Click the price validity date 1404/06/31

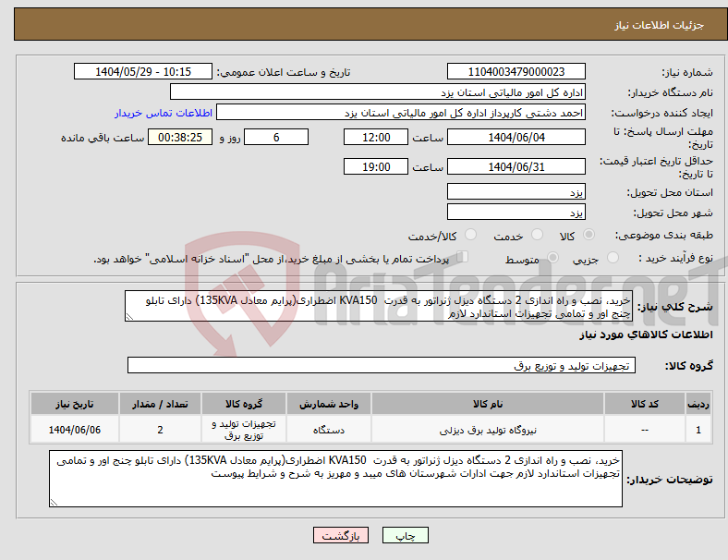[516, 166]
